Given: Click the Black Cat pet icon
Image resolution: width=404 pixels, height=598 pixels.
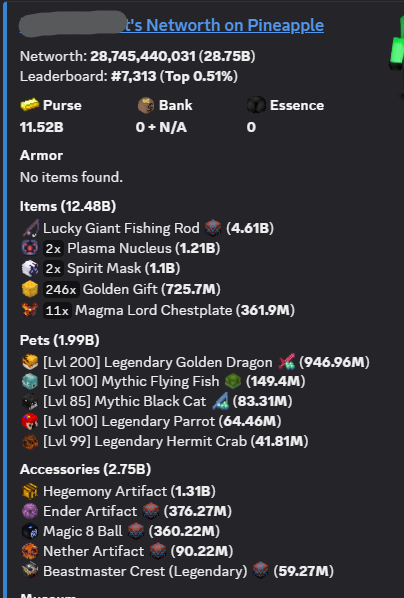Looking at the screenshot, I should click(30, 401).
